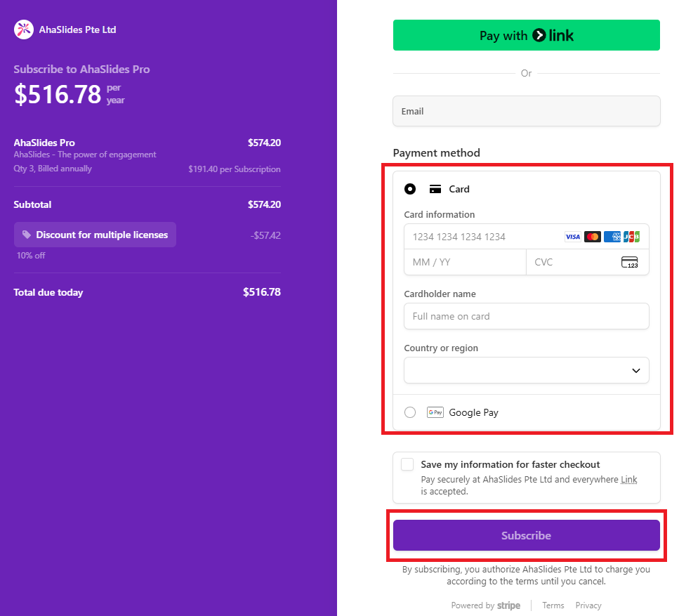The width and height of the screenshot is (679, 616).
Task: Focus the Email input field
Action: tap(527, 112)
